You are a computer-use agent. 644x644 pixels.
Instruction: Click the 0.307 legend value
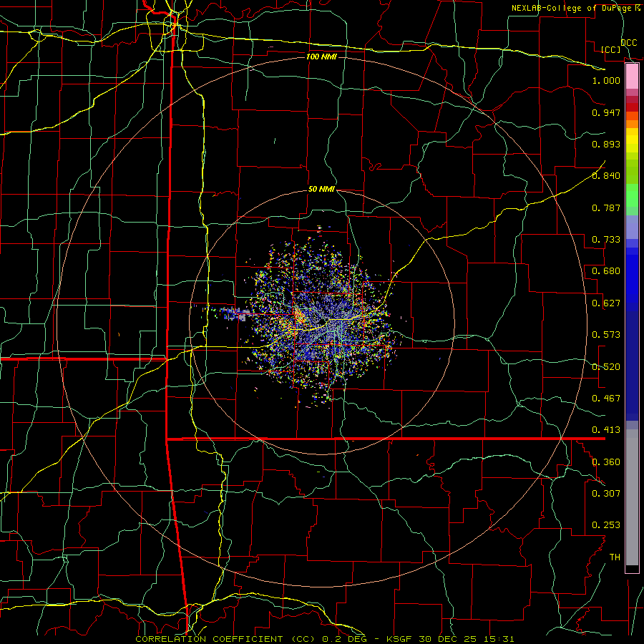point(606,493)
